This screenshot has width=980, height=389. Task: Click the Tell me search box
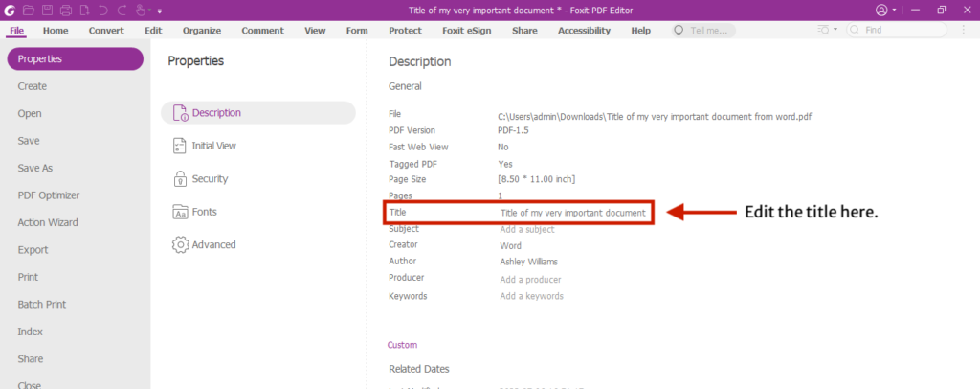707,30
